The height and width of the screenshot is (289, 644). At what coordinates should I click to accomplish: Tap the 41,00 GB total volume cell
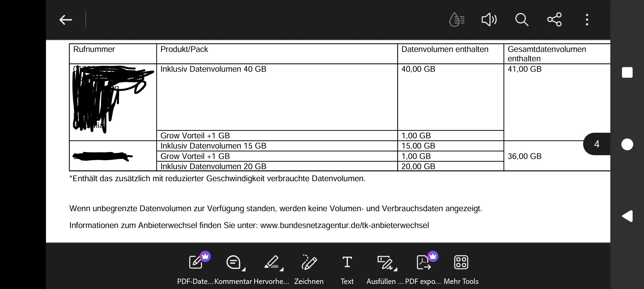(x=525, y=69)
